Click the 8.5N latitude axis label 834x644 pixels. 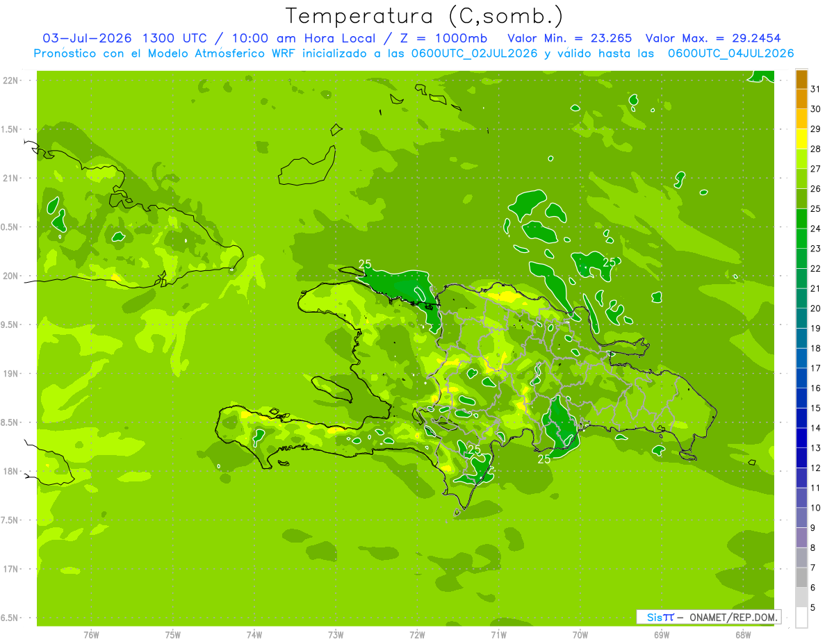[10, 422]
